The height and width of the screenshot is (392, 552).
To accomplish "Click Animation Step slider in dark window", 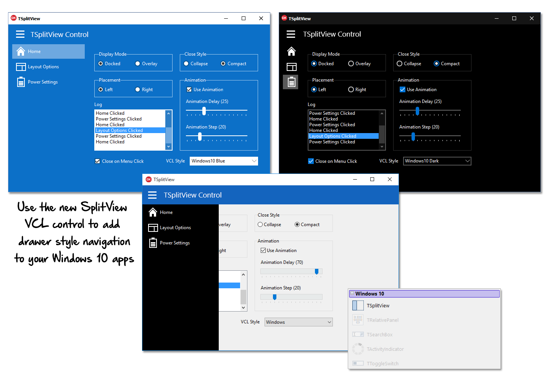I will pos(430,136).
